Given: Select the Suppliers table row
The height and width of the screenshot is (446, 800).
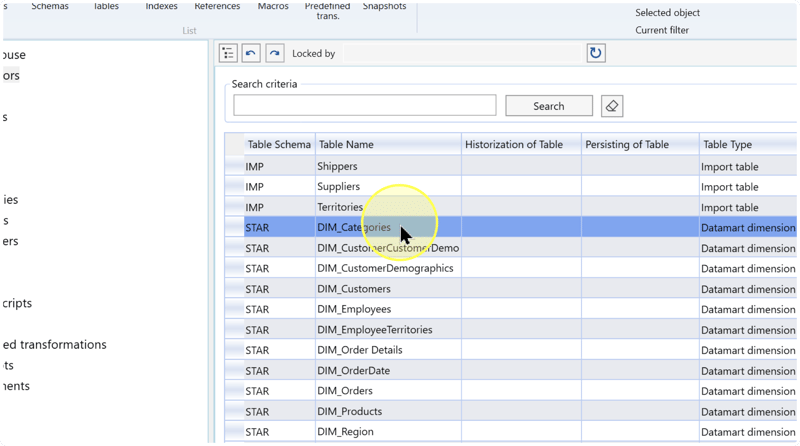Looking at the screenshot, I should click(510, 187).
